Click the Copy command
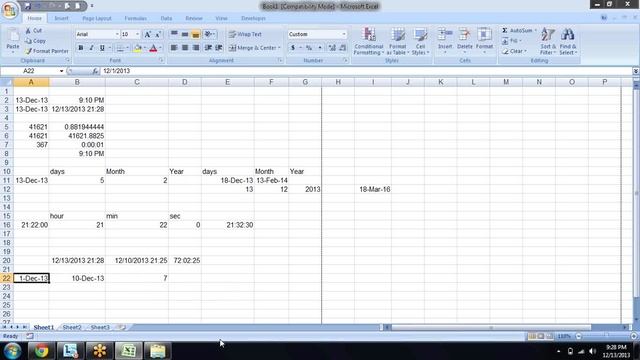The width and height of the screenshot is (640, 360). pos(36,41)
